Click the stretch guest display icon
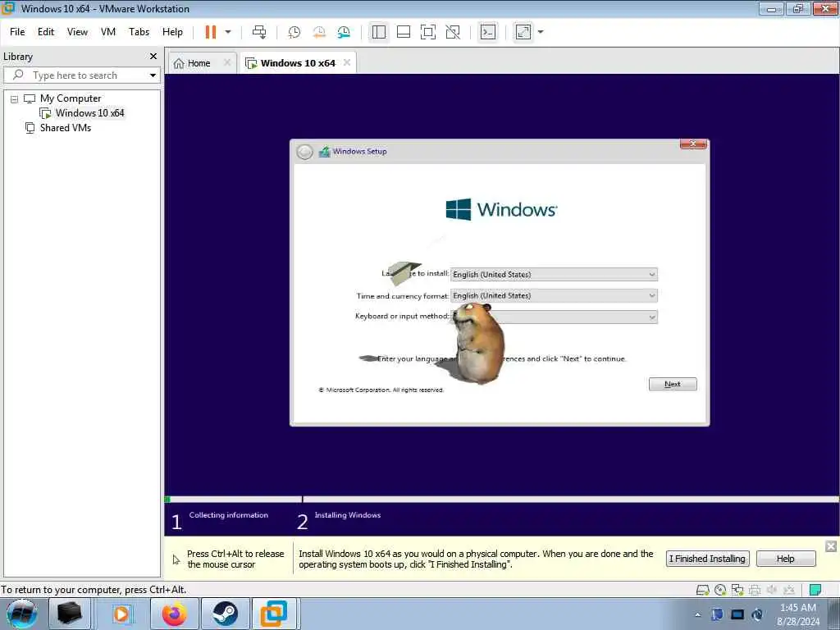This screenshot has width=840, height=630. click(523, 32)
